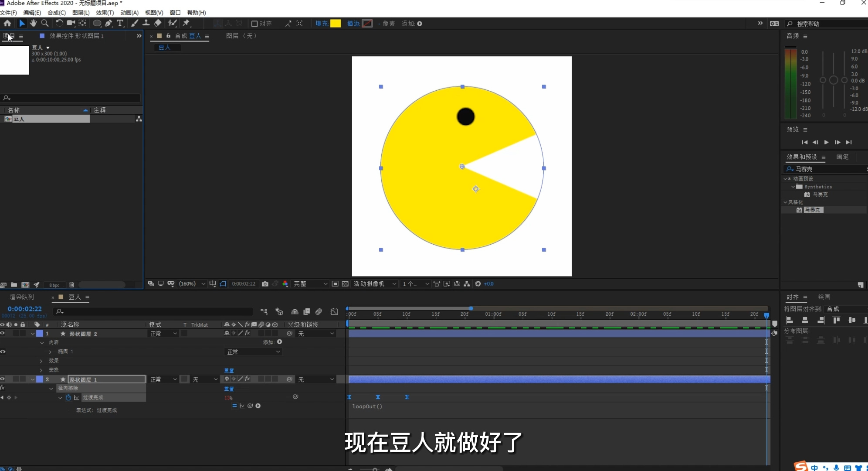Viewport: 868px width, 471px height.
Task: Select the Pen tool
Action: point(108,23)
